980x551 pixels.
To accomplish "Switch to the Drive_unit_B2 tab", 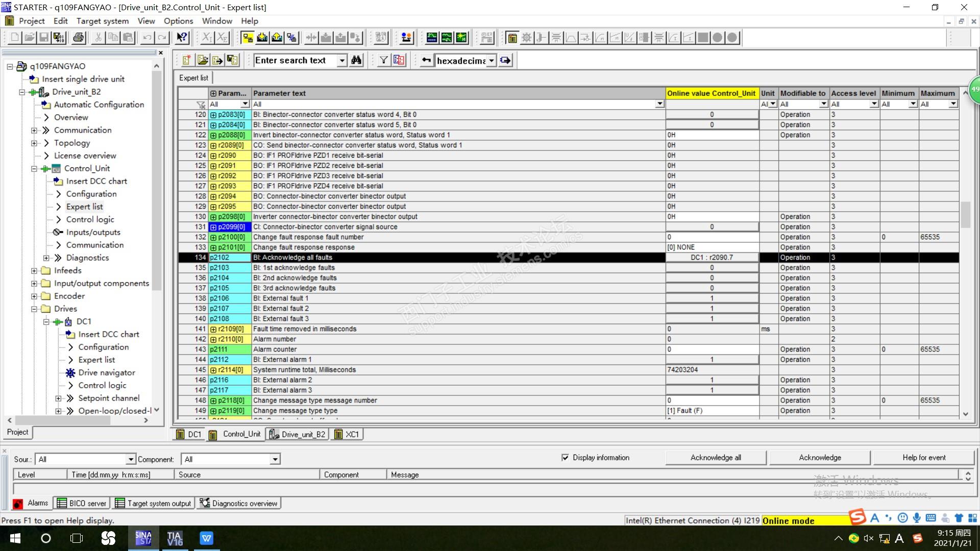I will 298,434.
